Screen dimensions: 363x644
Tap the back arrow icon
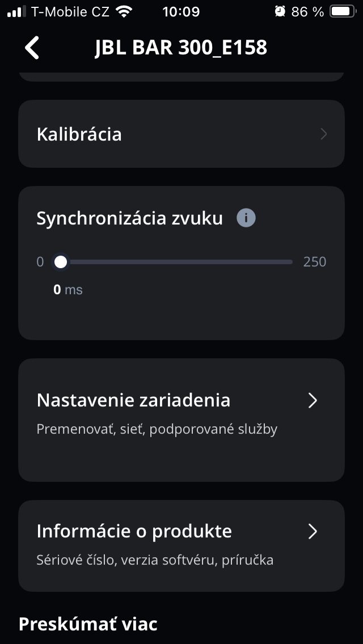(x=32, y=48)
